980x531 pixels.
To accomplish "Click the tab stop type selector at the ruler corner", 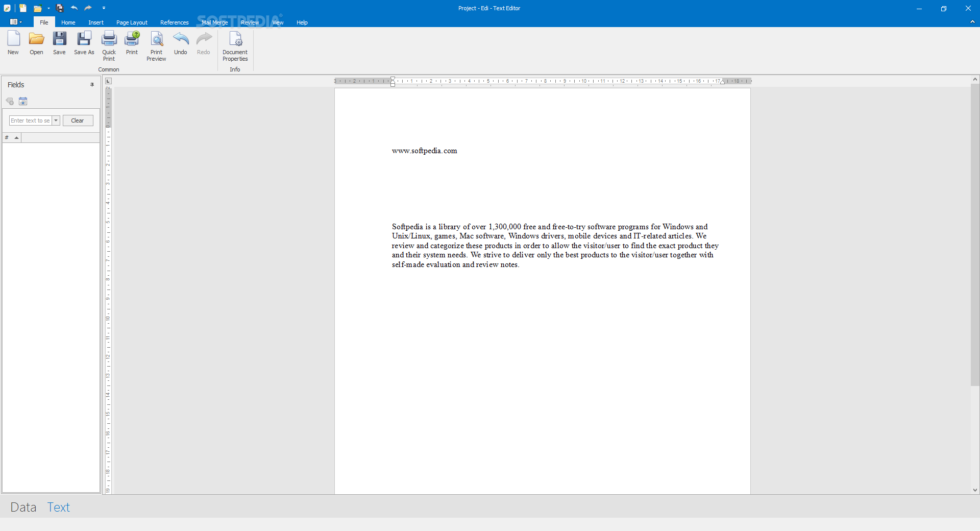I will (x=108, y=81).
